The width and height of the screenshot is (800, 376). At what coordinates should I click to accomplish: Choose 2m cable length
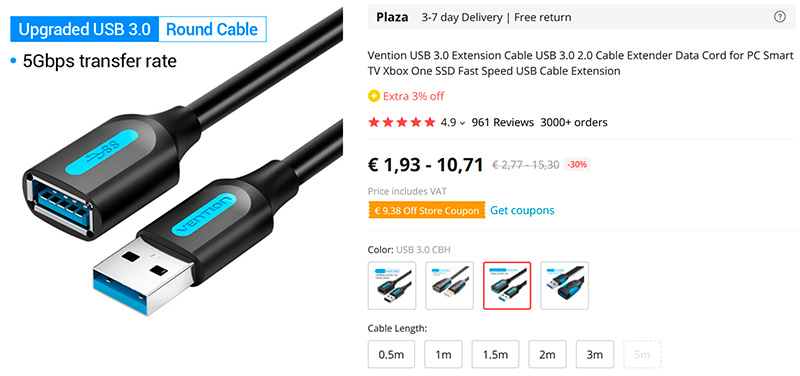(547, 355)
